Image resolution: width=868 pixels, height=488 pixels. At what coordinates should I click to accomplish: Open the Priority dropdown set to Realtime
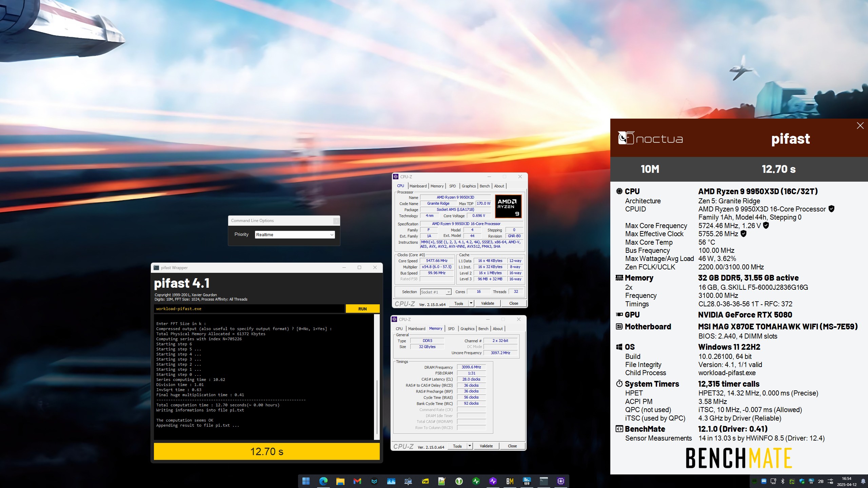[x=295, y=235]
